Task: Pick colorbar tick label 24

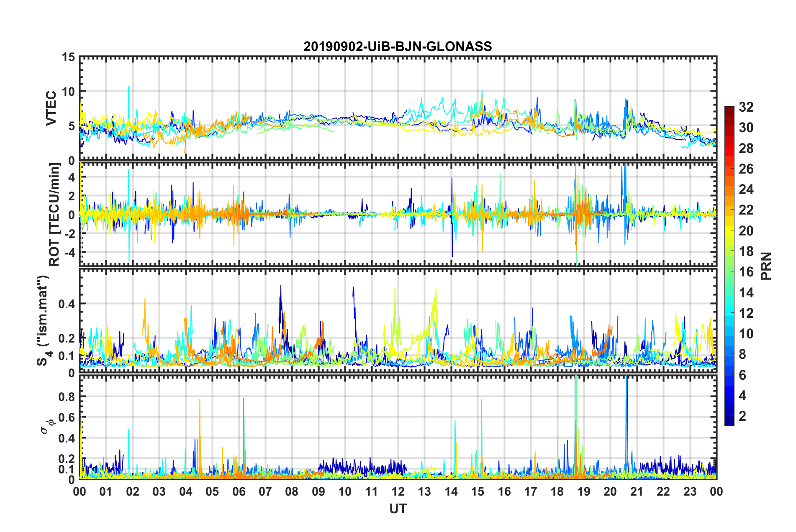Action: coord(746,189)
